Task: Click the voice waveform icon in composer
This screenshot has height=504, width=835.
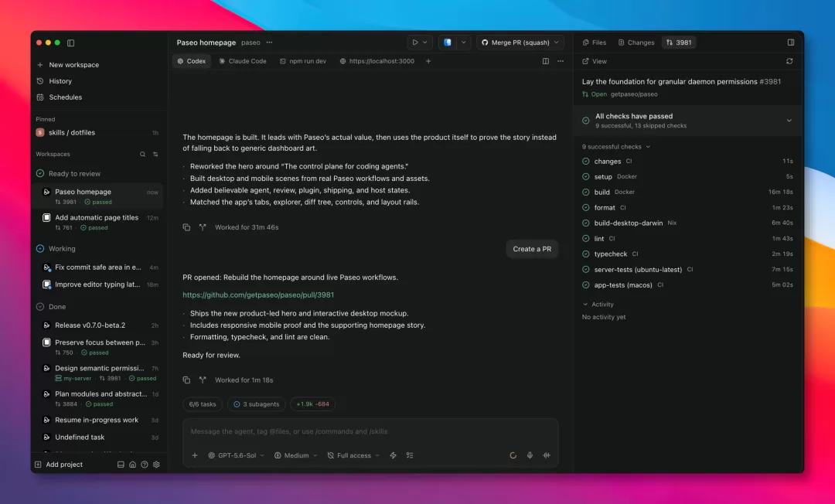Action: pos(547,455)
